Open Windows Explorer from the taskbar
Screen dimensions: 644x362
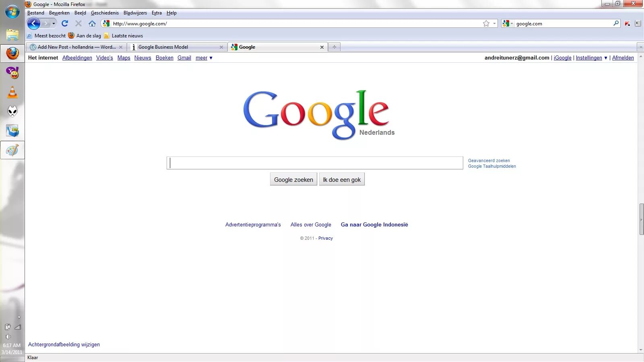[x=12, y=35]
